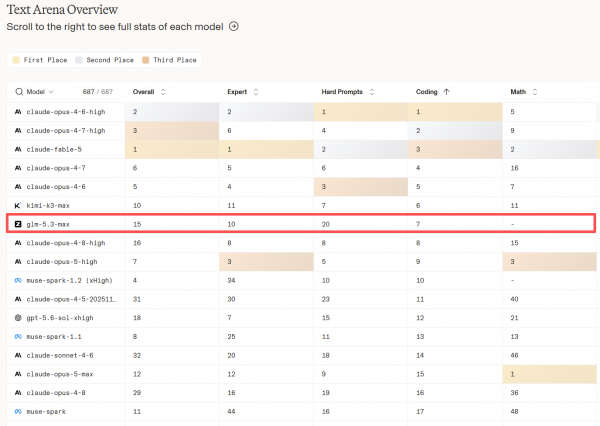Click the Coding column header
This screenshot has height=426, width=600.
pyautogui.click(x=426, y=92)
